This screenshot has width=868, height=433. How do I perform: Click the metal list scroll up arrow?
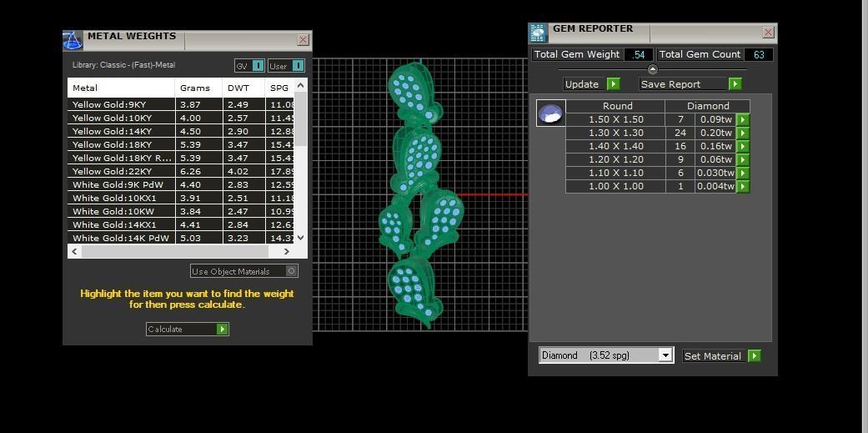pyautogui.click(x=300, y=85)
